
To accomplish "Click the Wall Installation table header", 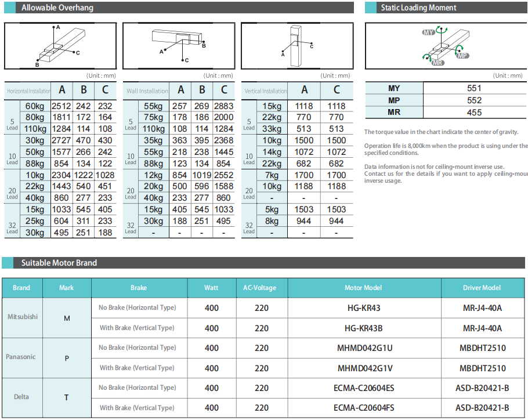I will [x=147, y=91].
